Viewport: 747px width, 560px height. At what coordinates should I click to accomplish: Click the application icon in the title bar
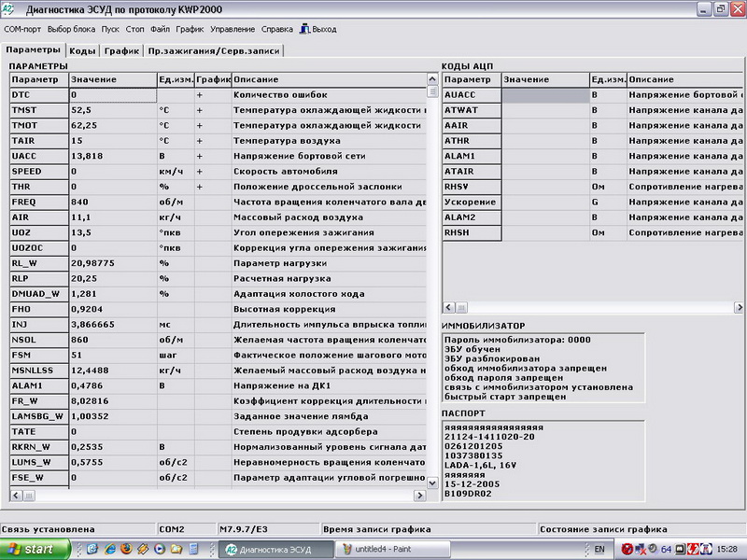tap(10, 9)
